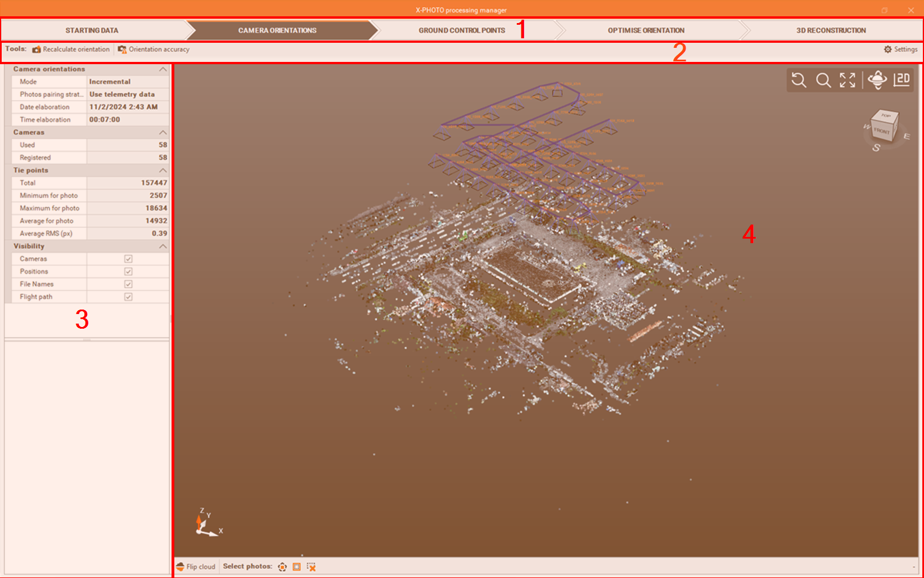Click Recalculate orientation tool

point(71,50)
